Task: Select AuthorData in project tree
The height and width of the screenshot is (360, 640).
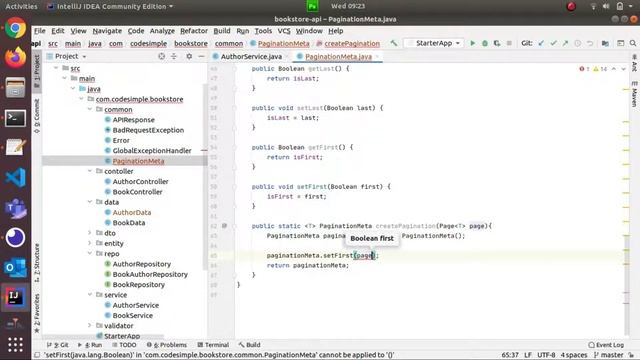Action: pos(131,212)
